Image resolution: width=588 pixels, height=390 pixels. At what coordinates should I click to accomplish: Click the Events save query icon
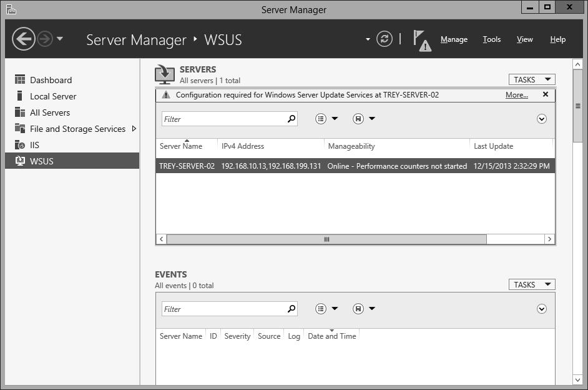(358, 309)
